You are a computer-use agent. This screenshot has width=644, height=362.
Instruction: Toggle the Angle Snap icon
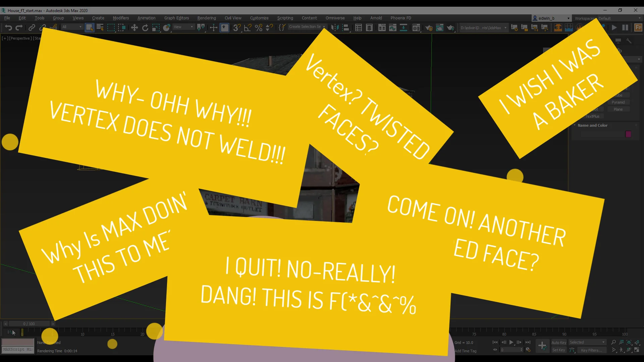[x=248, y=27]
